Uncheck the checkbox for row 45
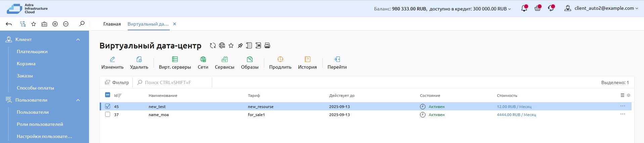 pyautogui.click(x=107, y=106)
